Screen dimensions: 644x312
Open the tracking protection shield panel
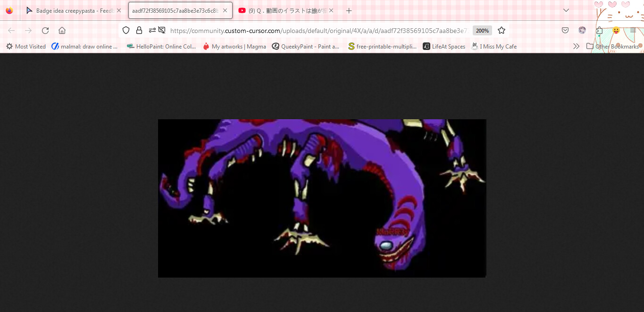126,30
